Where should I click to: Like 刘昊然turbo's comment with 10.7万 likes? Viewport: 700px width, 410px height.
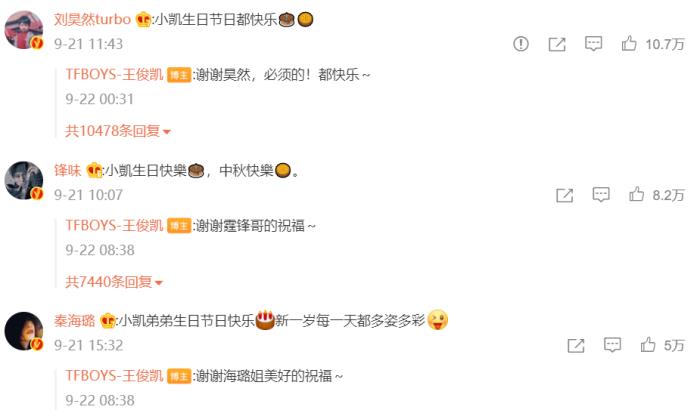[629, 43]
